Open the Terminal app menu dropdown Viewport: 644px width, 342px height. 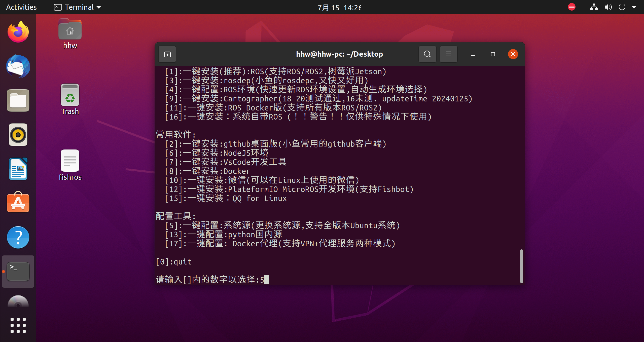78,7
